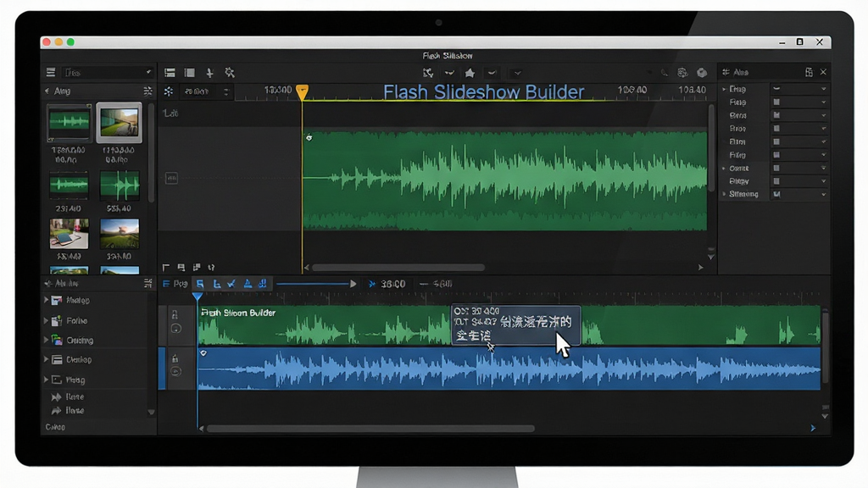Click the 38:00 timecode display
This screenshot has width=868, height=488.
(x=393, y=284)
